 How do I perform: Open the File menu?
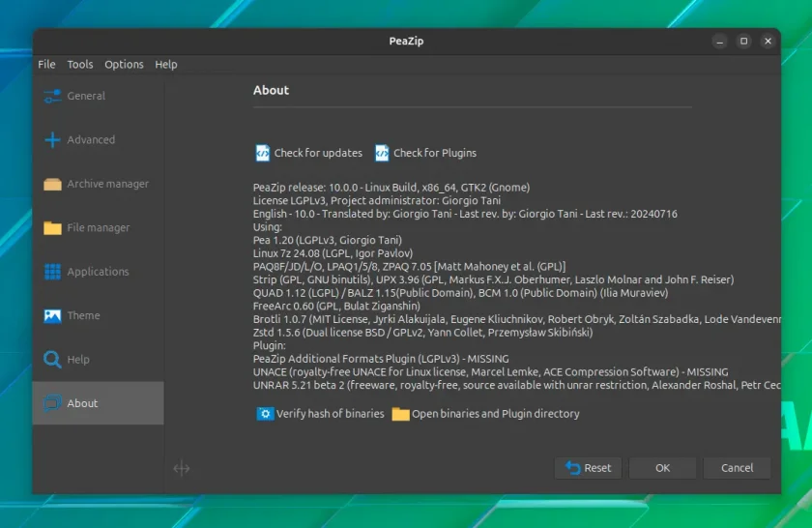[46, 64]
